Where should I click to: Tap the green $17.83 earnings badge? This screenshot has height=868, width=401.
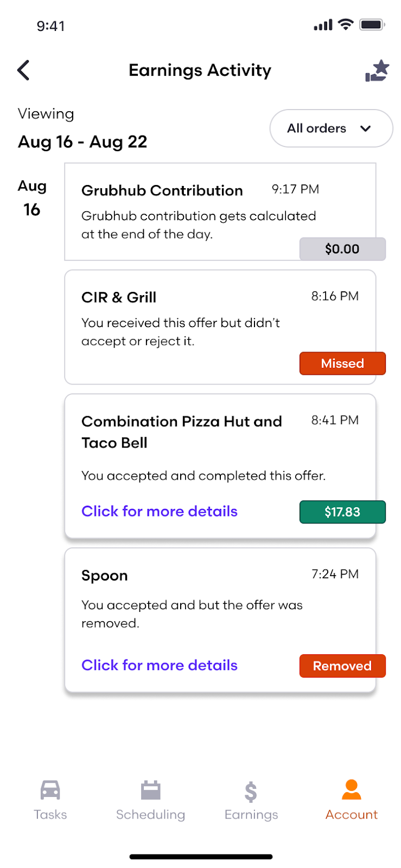(342, 512)
